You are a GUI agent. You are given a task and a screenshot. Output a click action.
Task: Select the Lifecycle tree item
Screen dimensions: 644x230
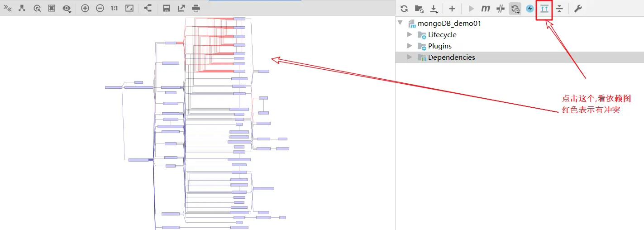[442, 34]
